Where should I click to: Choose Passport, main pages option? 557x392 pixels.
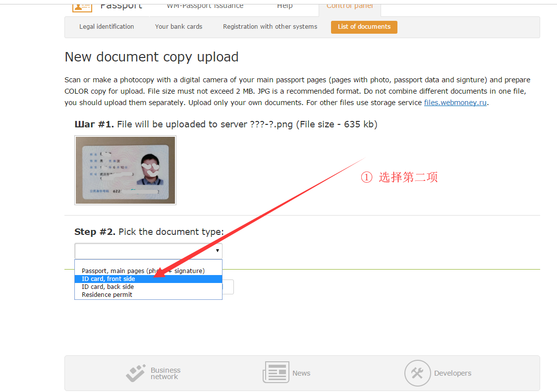click(x=143, y=271)
